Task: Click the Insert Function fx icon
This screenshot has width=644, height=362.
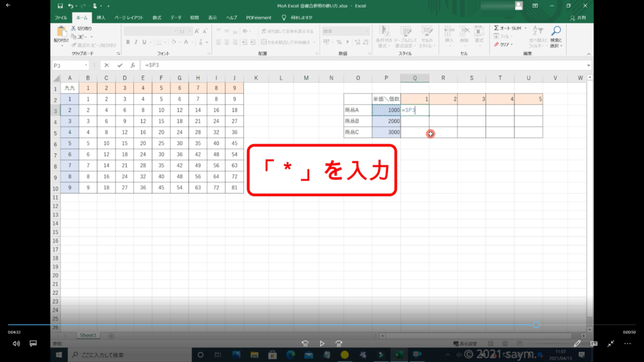Action: (x=133, y=65)
